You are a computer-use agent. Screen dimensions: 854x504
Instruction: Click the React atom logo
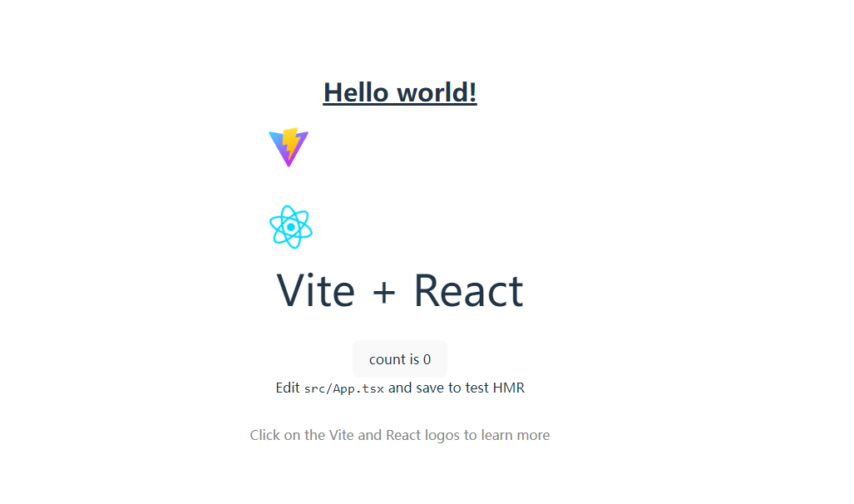(x=291, y=227)
